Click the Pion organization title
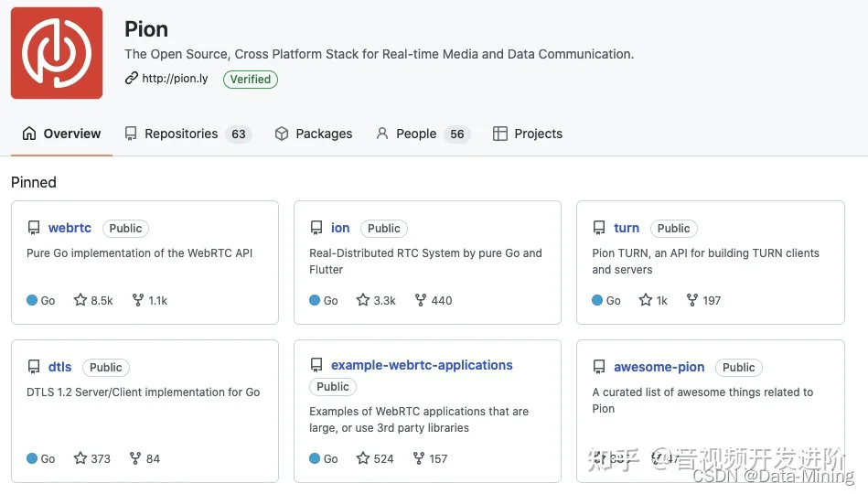The image size is (868, 494). [x=146, y=29]
